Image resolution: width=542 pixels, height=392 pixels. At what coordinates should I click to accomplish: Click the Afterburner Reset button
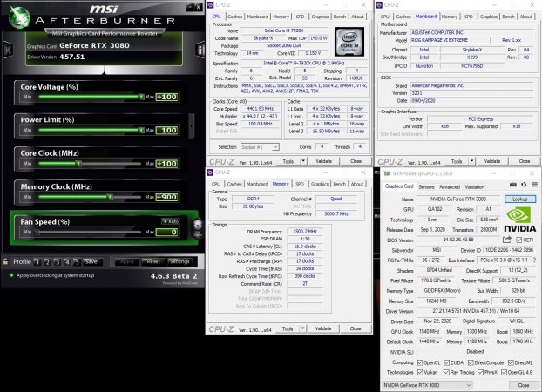pos(153,261)
